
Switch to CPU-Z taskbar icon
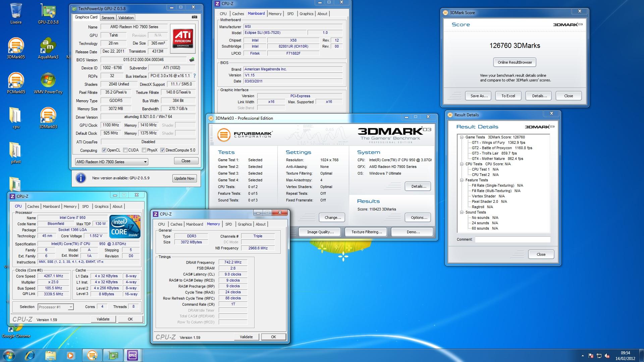132,355
